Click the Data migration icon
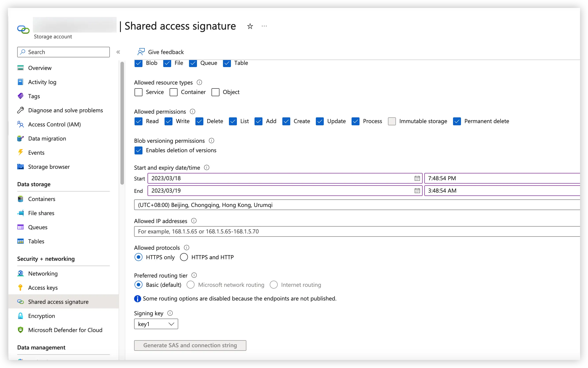 (x=21, y=139)
